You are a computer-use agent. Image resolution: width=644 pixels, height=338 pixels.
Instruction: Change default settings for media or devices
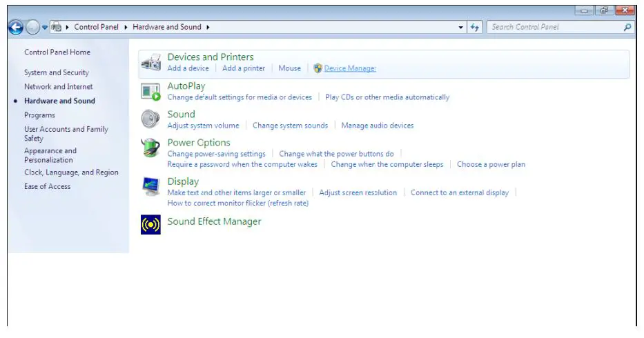point(240,97)
